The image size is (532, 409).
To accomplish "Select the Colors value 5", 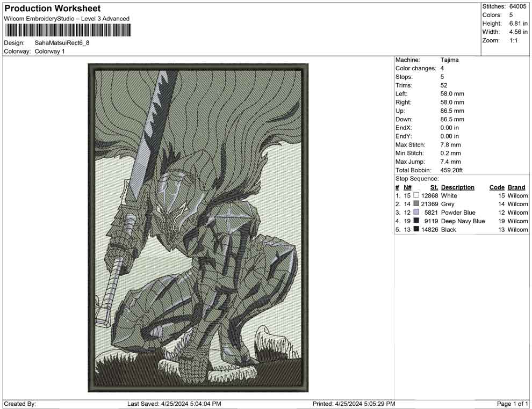I will coord(511,15).
